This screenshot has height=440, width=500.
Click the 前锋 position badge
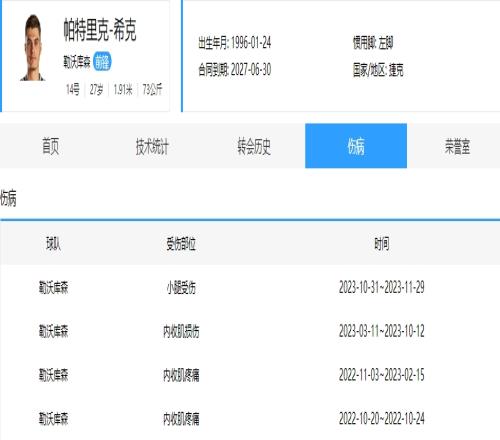(102, 62)
